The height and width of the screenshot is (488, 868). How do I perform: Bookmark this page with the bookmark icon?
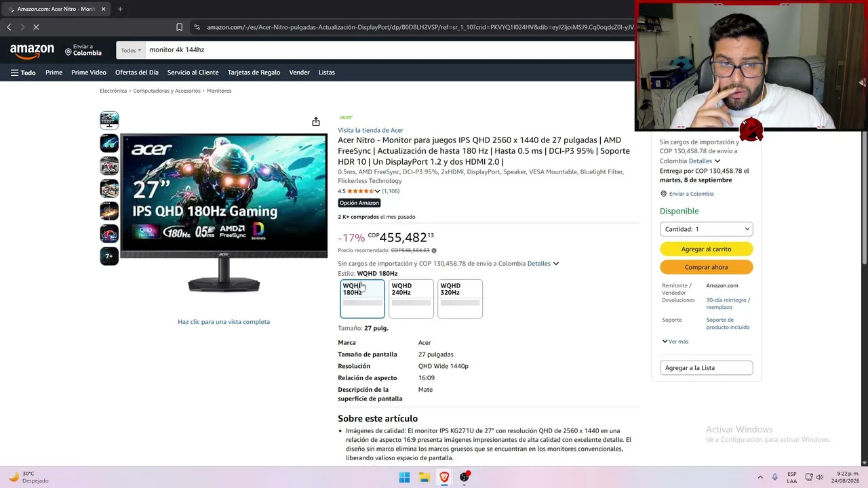point(179,27)
